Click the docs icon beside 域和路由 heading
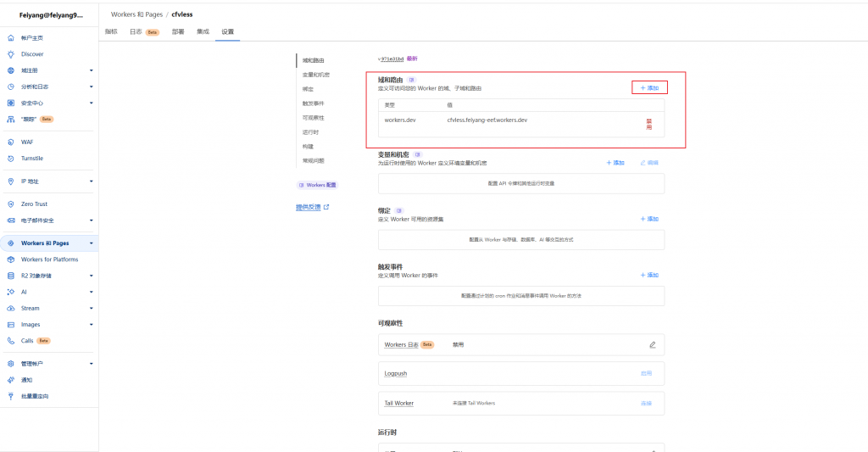This screenshot has height=452, width=868. coord(411,80)
